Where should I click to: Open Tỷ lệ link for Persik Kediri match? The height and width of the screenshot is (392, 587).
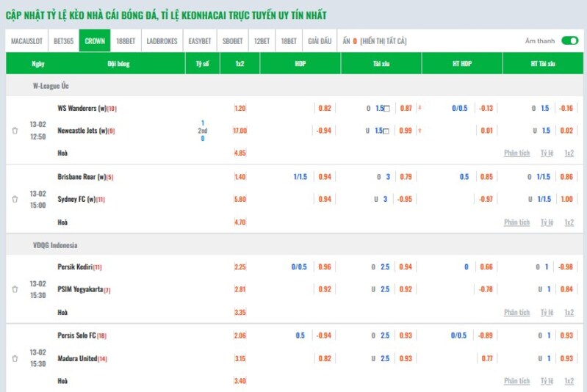547,313
